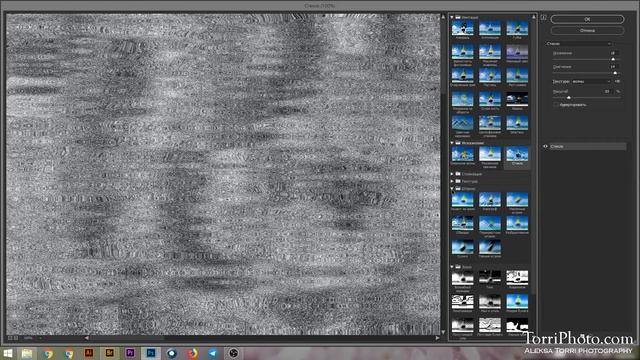The height and width of the screenshot is (360, 640).
Task: Open Adobe Illustrator from the taskbar
Action: click(89, 353)
